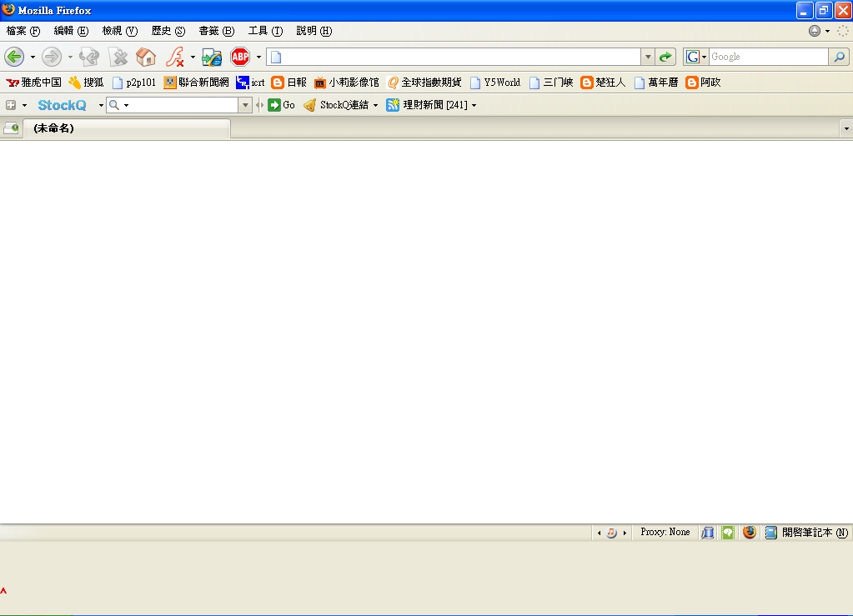Click the back arrow button
This screenshot has height=616, width=853.
(x=14, y=57)
